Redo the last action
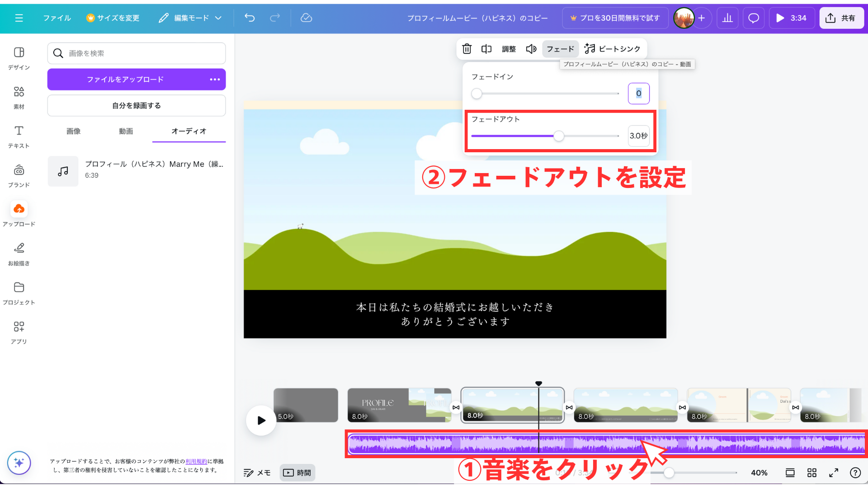 coord(275,18)
